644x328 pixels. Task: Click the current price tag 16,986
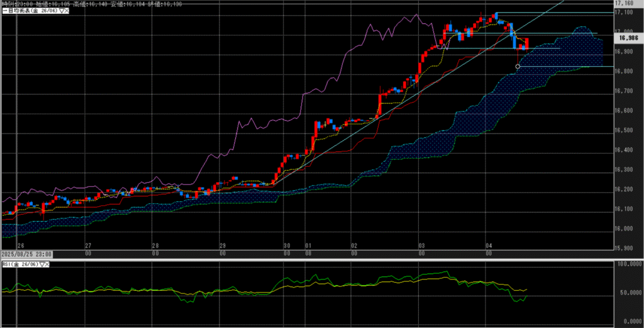click(x=628, y=38)
